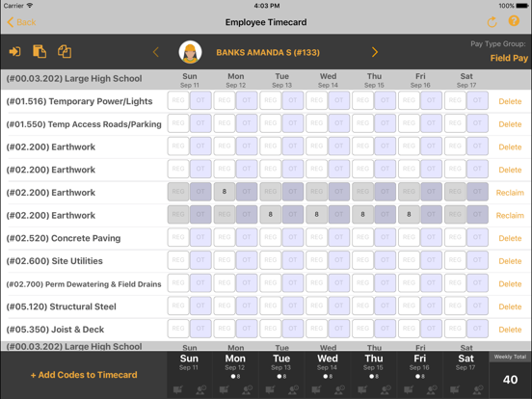The width and height of the screenshot is (532, 399).
Task: Select Monday REG cell for Perm Dewatering row
Action: (x=225, y=282)
